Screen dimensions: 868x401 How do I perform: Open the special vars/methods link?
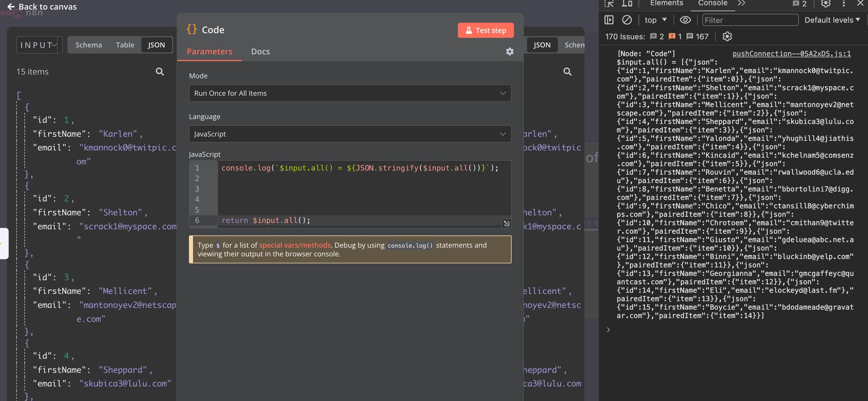coord(295,245)
